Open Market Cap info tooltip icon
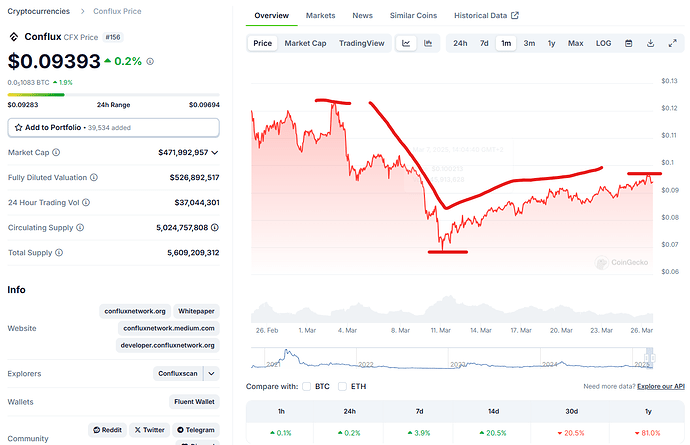The image size is (690, 445). [56, 152]
